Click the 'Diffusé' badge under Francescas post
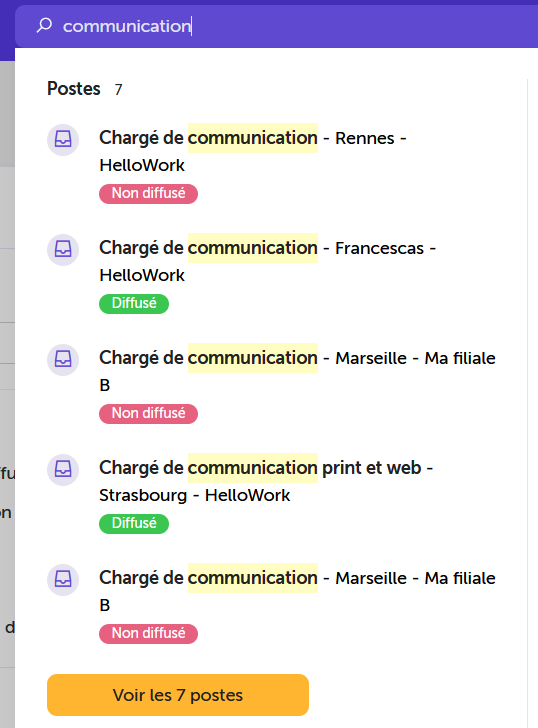 pos(134,304)
